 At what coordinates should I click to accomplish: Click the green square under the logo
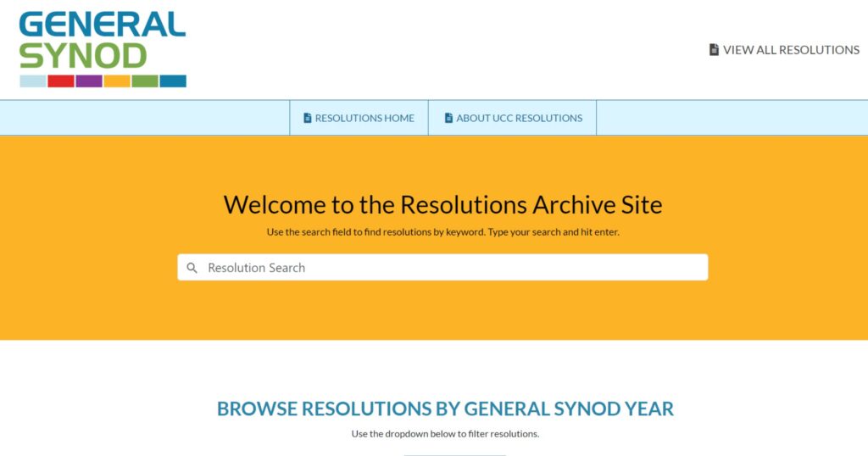click(x=145, y=81)
